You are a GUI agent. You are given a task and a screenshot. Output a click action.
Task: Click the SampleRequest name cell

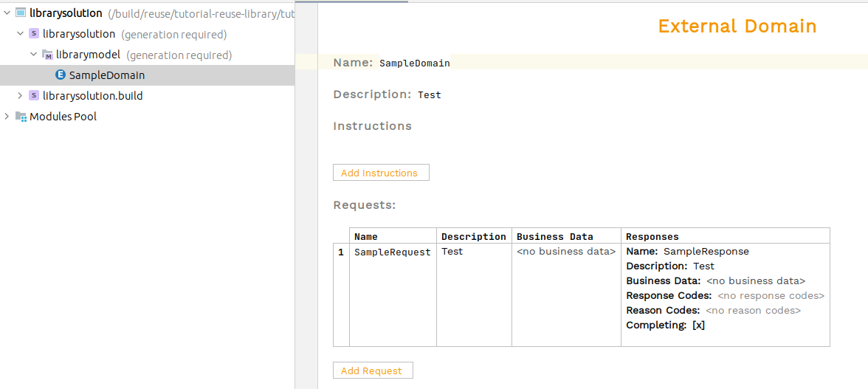392,252
